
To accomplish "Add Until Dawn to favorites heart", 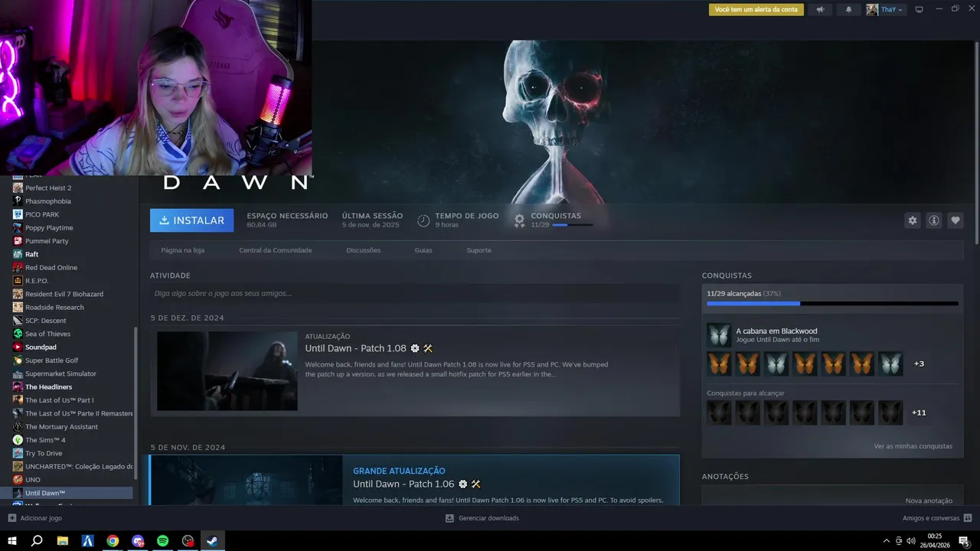I will [x=955, y=220].
